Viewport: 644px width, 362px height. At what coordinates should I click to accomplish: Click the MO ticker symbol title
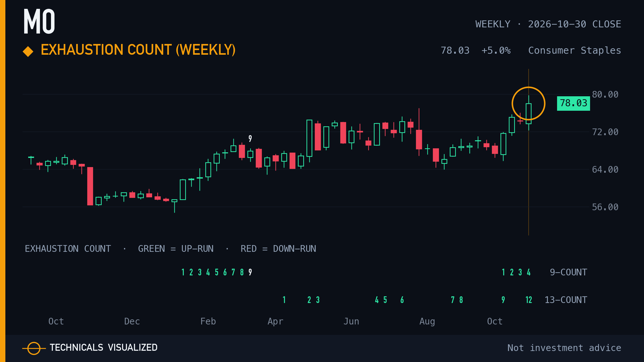39,21
